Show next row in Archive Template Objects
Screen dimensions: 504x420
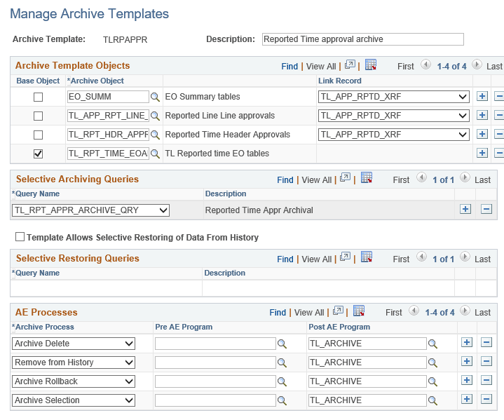(477, 65)
